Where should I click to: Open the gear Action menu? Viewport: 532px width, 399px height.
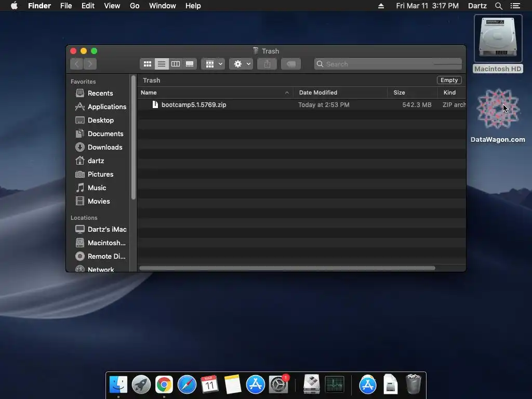241,64
